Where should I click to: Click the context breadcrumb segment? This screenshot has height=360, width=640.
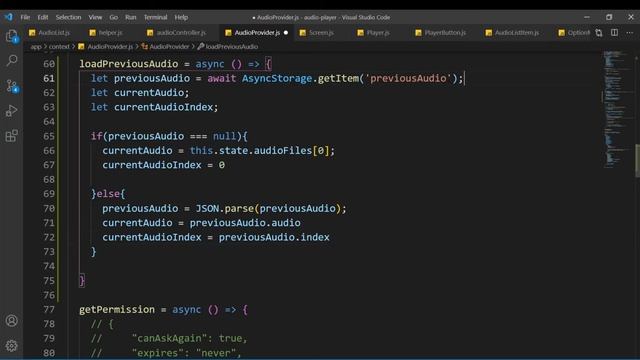coord(59,47)
